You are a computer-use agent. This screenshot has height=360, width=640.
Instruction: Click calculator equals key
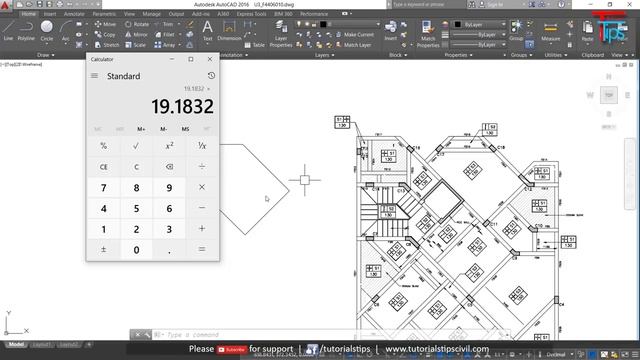pos(202,249)
